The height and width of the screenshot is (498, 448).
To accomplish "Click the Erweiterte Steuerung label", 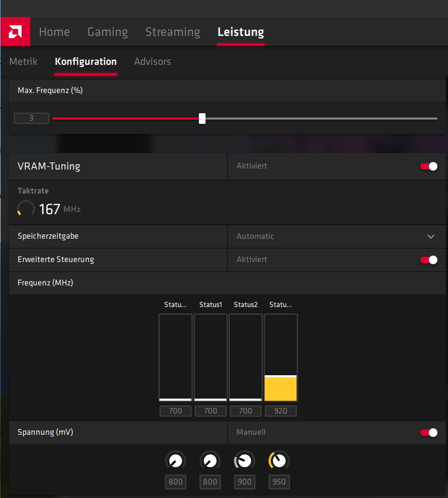I will (x=56, y=259).
